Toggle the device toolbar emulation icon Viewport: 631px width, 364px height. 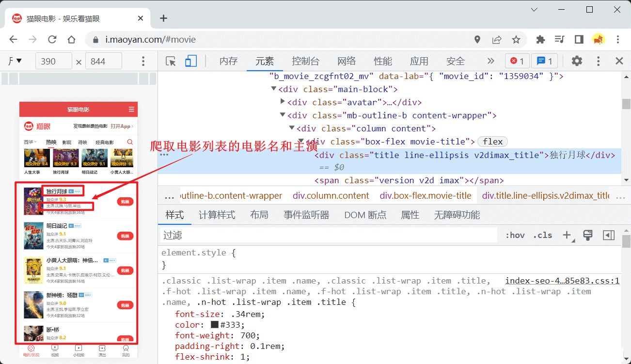click(x=191, y=61)
